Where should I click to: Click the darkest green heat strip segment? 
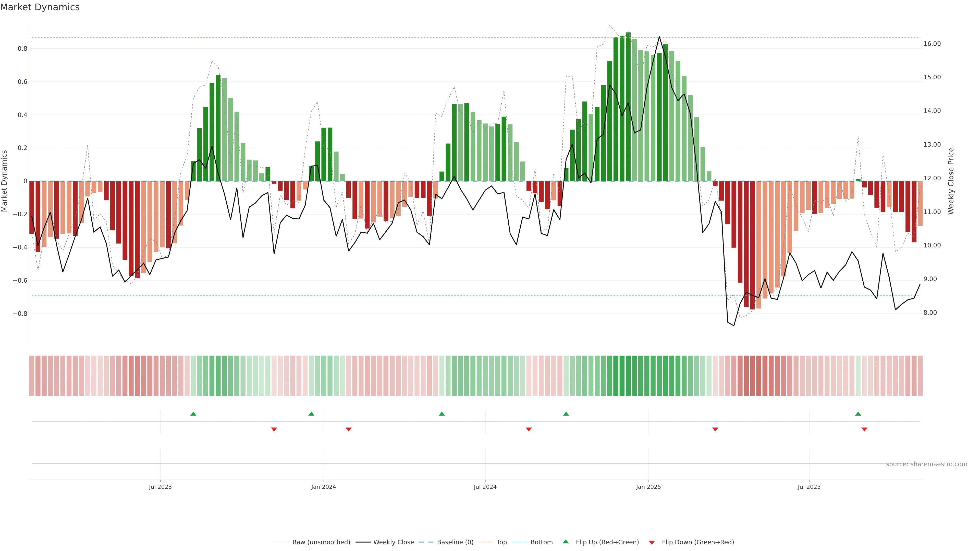628,376
